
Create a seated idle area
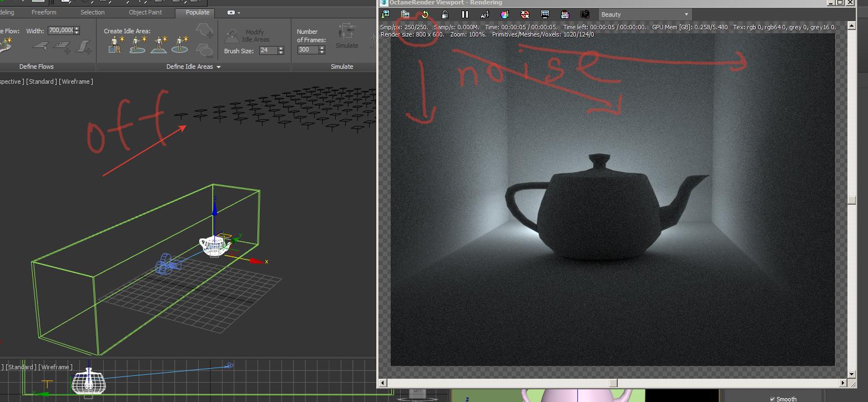coord(115,45)
